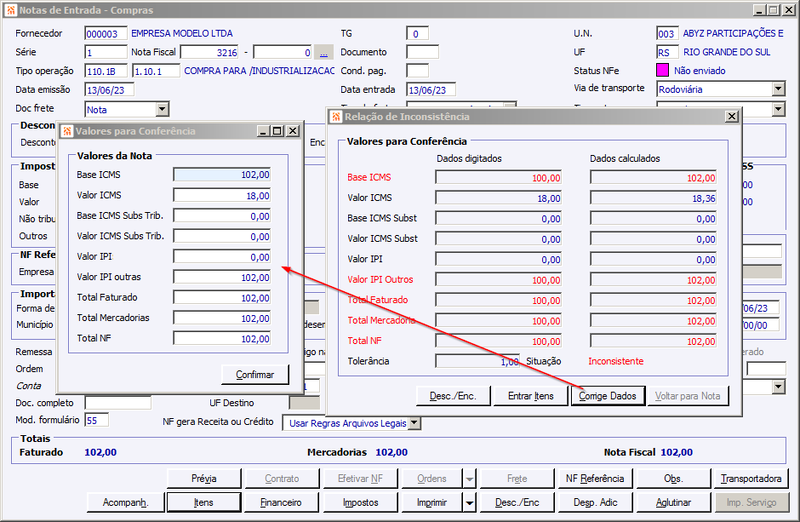Click the Notas de Entrada window title icon
Viewport: 800px width, 522px height.
(x=10, y=10)
